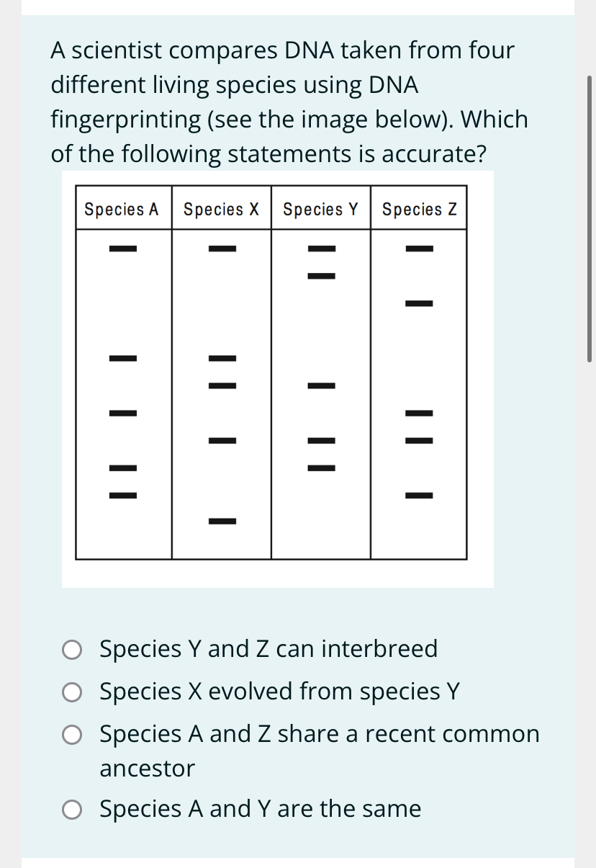The width and height of the screenshot is (596, 868).
Task: Click the Species A column header
Action: click(x=123, y=209)
